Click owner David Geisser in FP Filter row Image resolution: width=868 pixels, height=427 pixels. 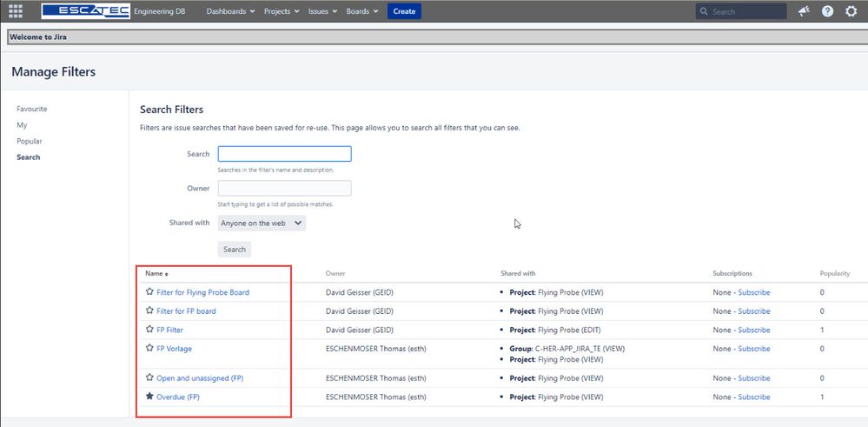coord(359,330)
